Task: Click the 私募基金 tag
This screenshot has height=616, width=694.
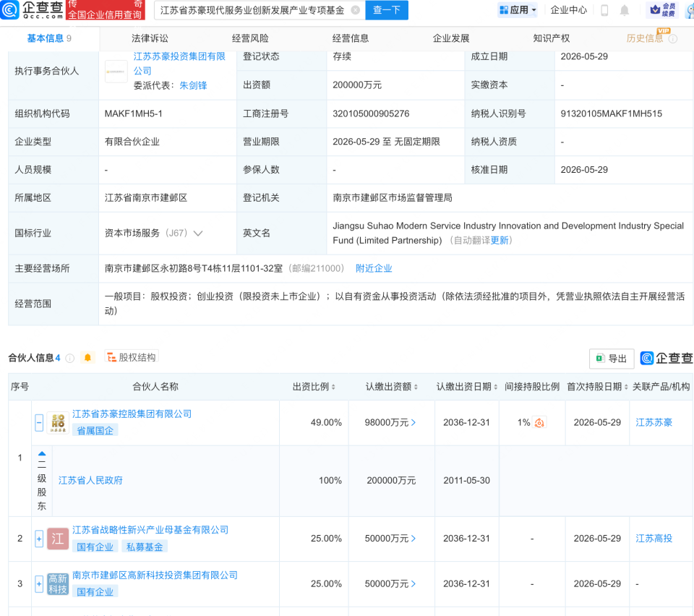Action: [145, 547]
